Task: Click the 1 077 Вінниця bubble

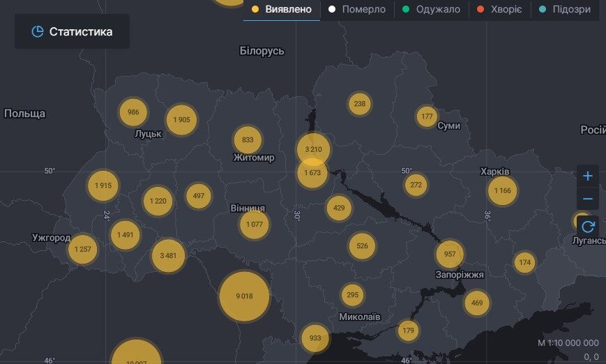Action: click(x=254, y=225)
